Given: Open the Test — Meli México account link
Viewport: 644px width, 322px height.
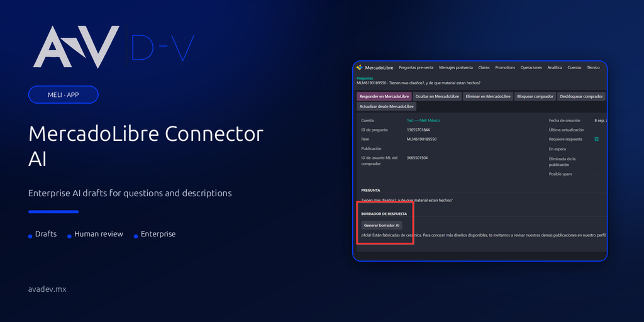Looking at the screenshot, I should coord(423,121).
